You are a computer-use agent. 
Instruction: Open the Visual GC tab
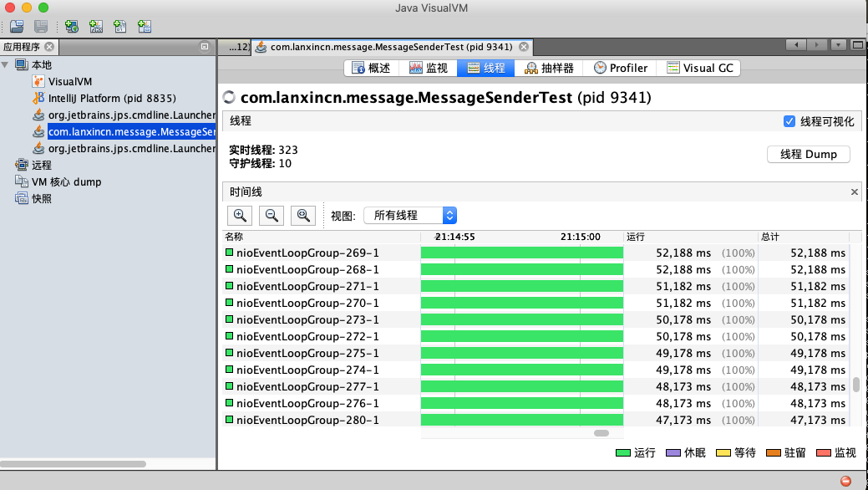pos(700,68)
